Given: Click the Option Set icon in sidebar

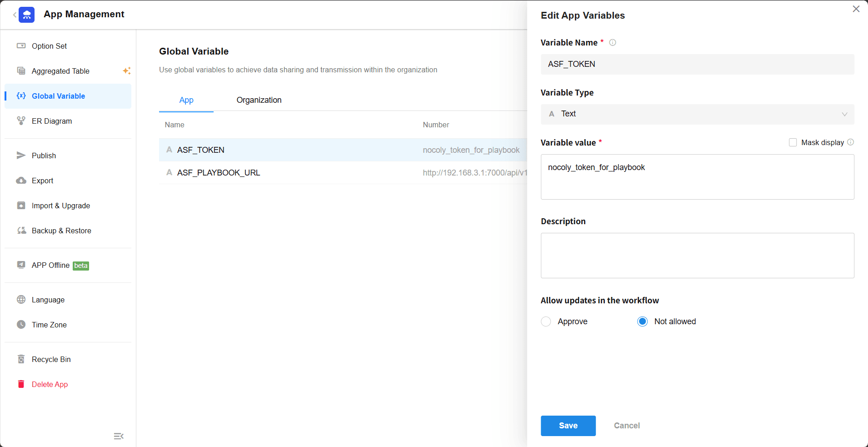Looking at the screenshot, I should (x=21, y=46).
